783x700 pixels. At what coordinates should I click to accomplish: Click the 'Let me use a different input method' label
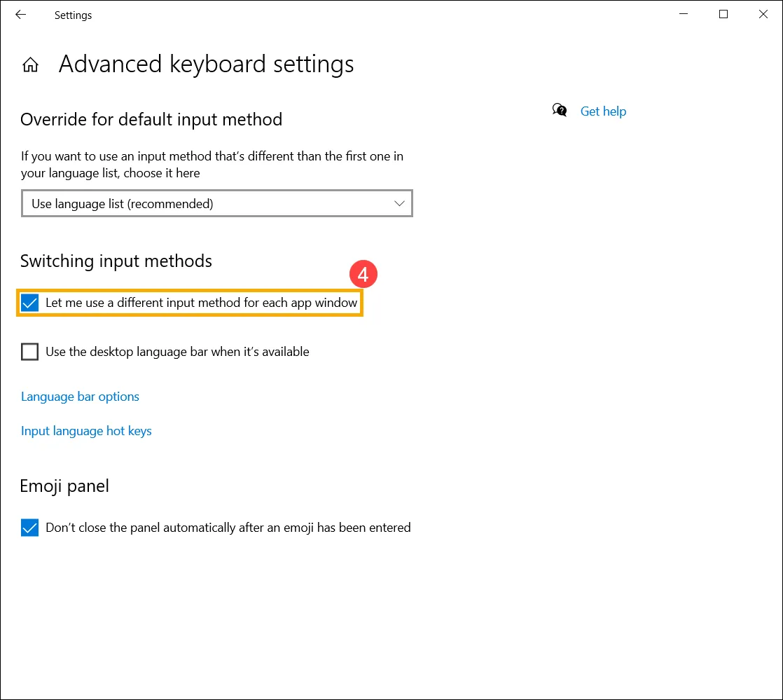tap(201, 303)
